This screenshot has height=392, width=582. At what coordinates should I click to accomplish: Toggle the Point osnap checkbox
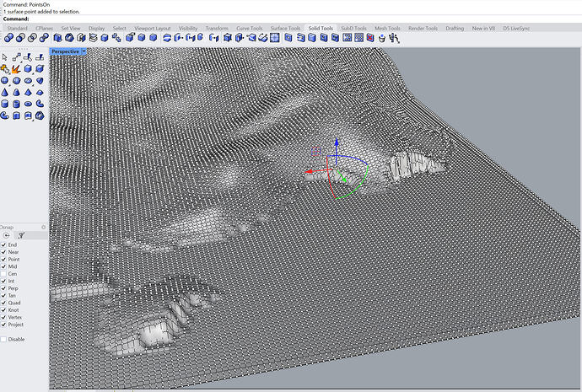point(3,260)
